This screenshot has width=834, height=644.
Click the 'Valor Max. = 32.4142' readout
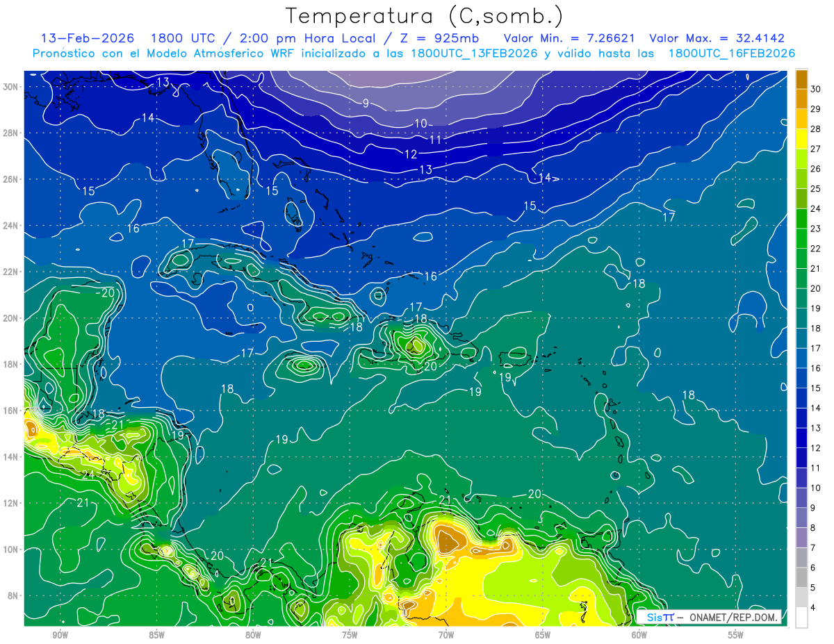717,38
